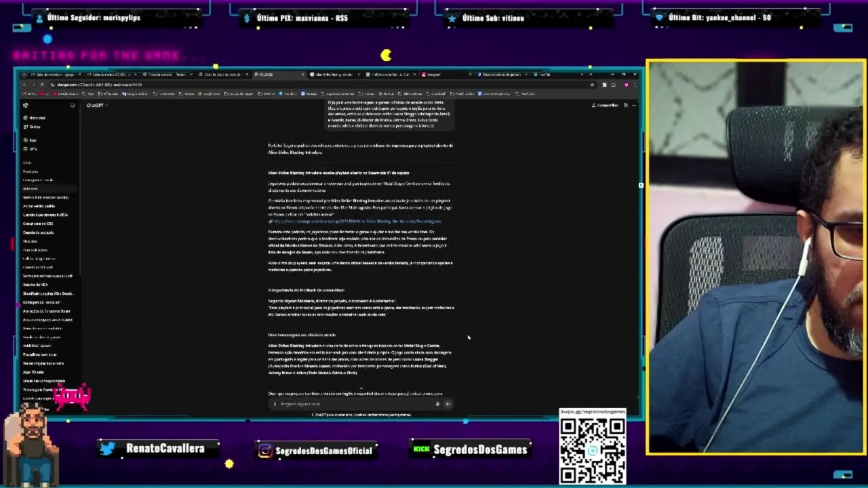The height and width of the screenshot is (488, 868).
Task: Open the browser three-dot menu
Action: tap(636, 85)
